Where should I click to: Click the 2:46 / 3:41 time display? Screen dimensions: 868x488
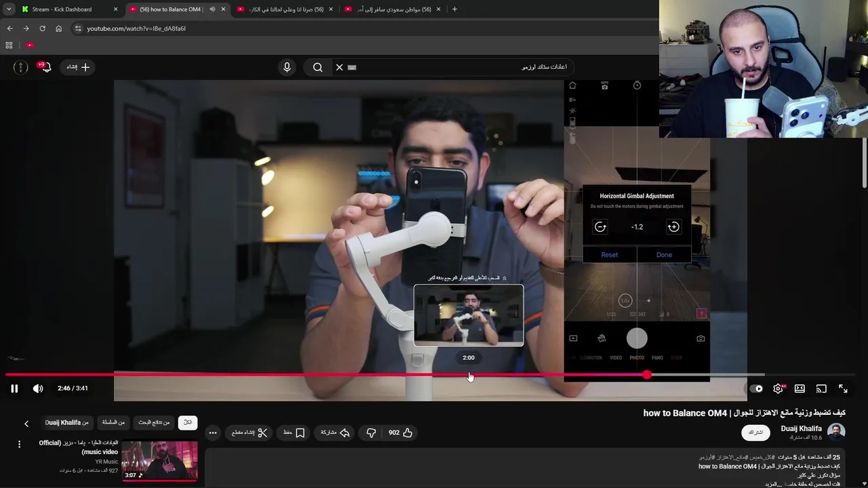point(73,388)
